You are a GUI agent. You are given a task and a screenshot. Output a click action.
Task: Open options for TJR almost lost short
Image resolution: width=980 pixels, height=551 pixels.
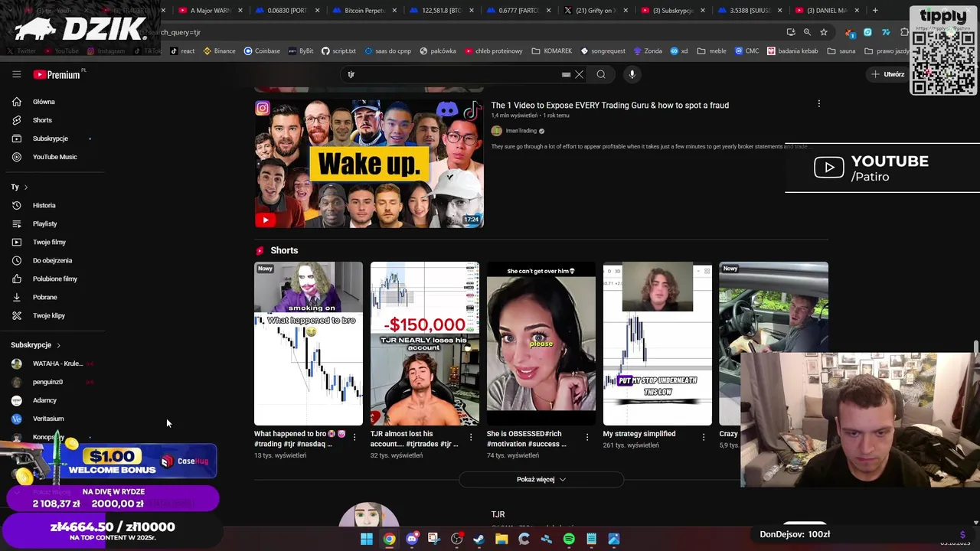471,437
